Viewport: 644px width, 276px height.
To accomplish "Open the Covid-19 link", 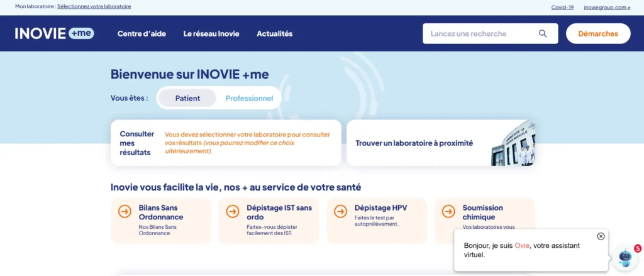I will click(562, 8).
